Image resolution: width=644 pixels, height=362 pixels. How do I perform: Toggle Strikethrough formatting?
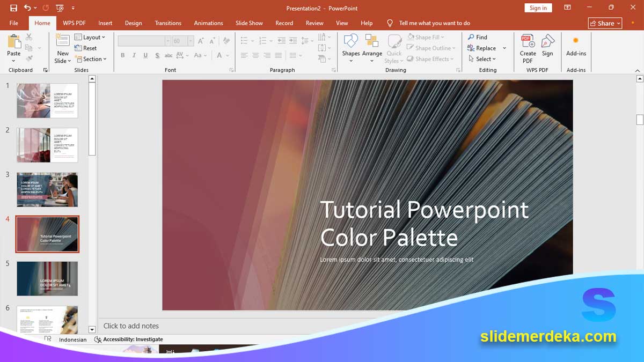click(x=169, y=55)
